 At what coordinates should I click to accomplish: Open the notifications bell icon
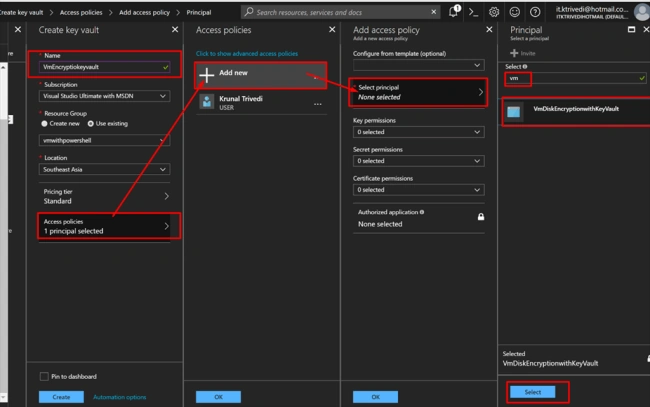coord(454,12)
